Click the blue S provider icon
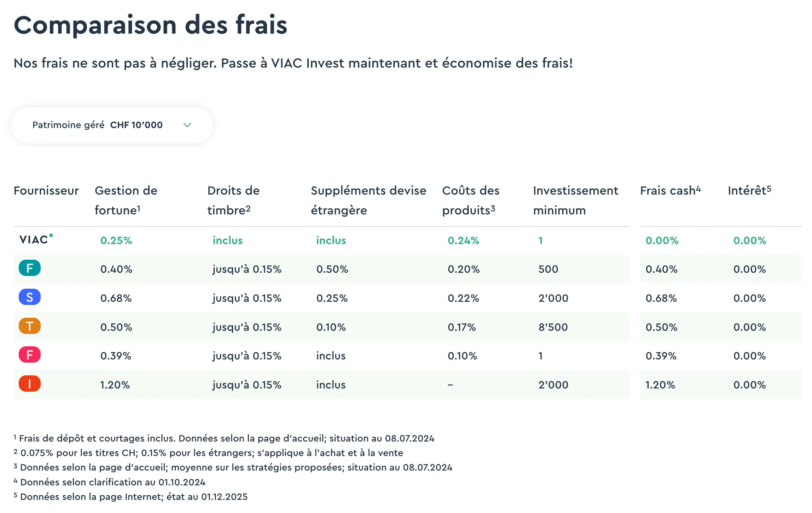 coord(30,298)
